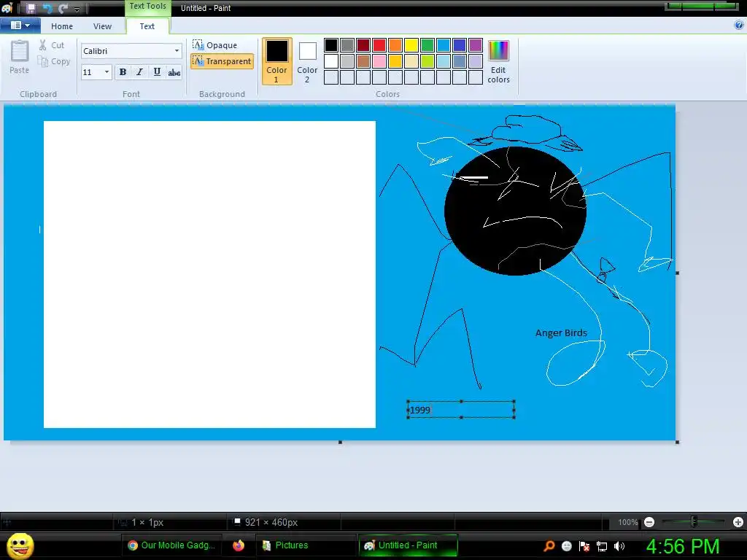Viewport: 747px width, 560px height.
Task: Click the zoom out minus button
Action: click(x=649, y=522)
